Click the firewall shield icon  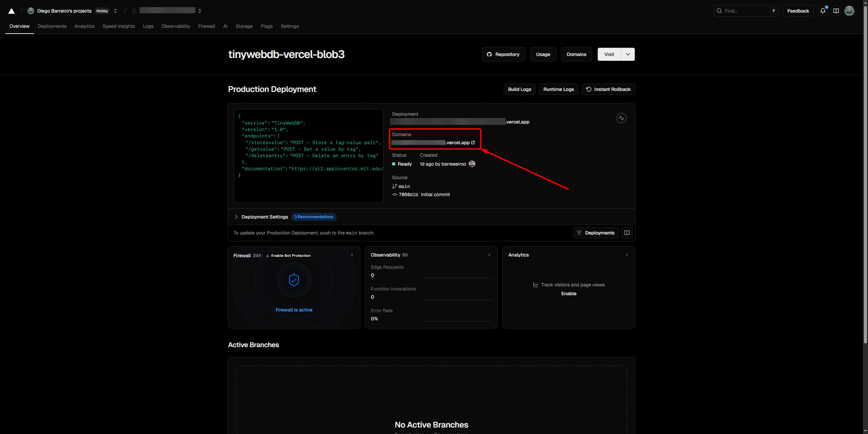point(294,280)
